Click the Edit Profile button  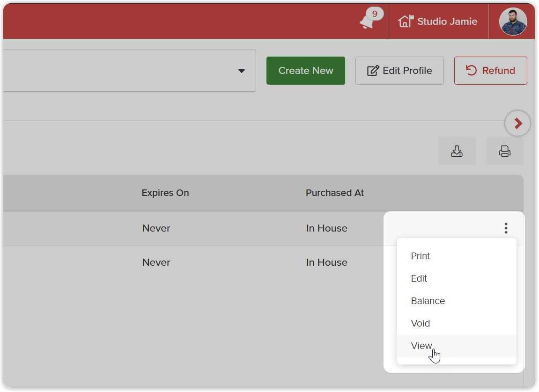click(x=399, y=71)
